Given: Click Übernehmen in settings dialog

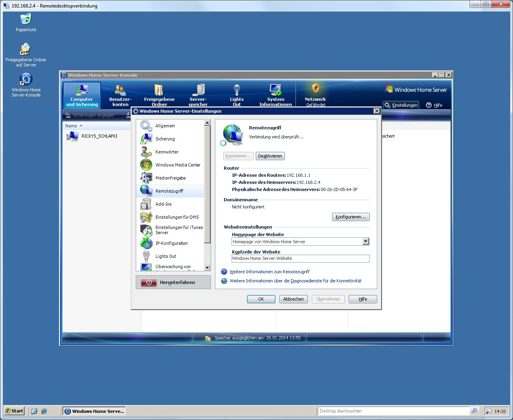Looking at the screenshot, I should click(328, 299).
